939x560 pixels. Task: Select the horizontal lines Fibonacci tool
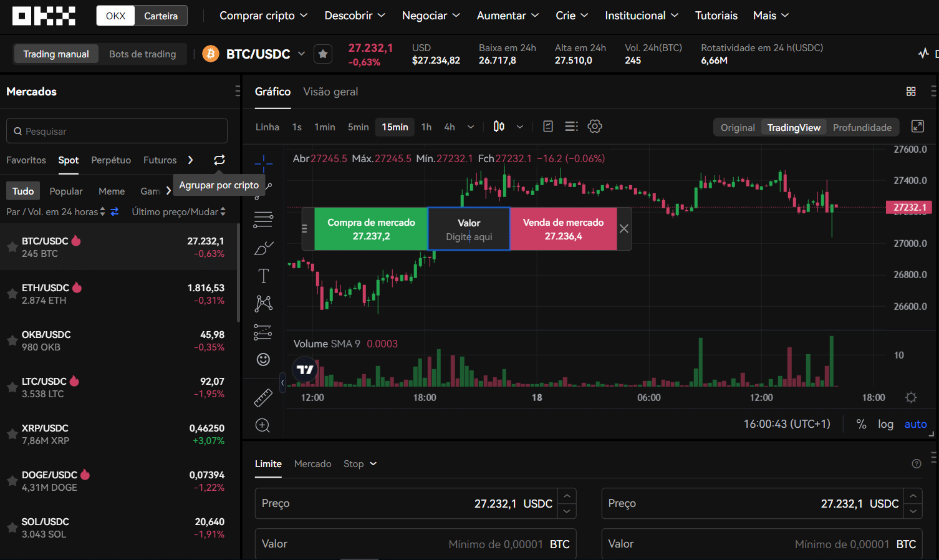pyautogui.click(x=263, y=220)
